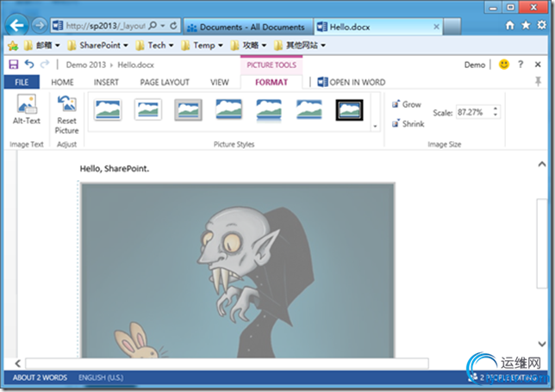Open the FILE tab
Image resolution: width=555 pixels, height=392 pixels.
coord(22,82)
